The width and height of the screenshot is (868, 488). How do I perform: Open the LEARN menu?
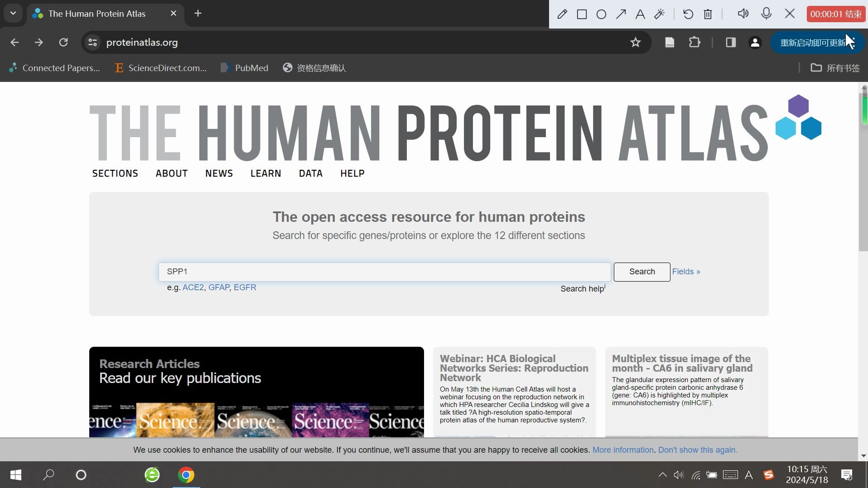tap(266, 173)
